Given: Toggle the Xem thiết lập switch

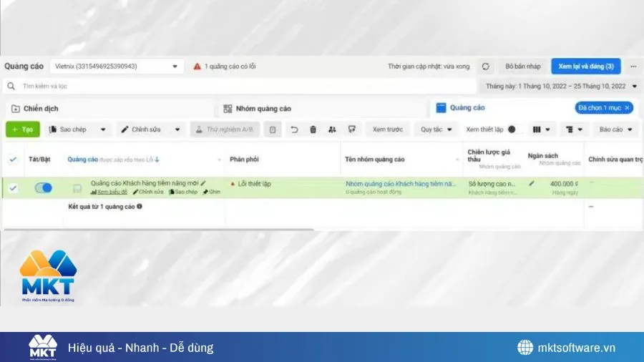Looking at the screenshot, I should coord(512,129).
